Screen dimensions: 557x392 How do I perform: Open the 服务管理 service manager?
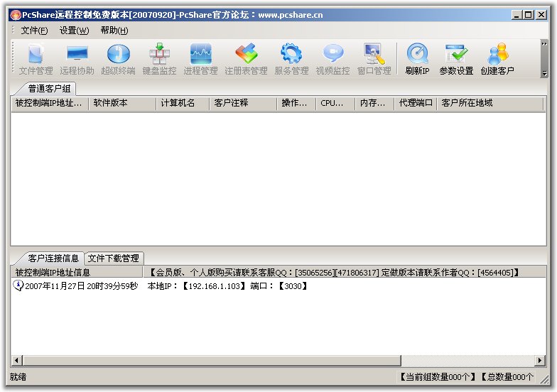point(291,59)
